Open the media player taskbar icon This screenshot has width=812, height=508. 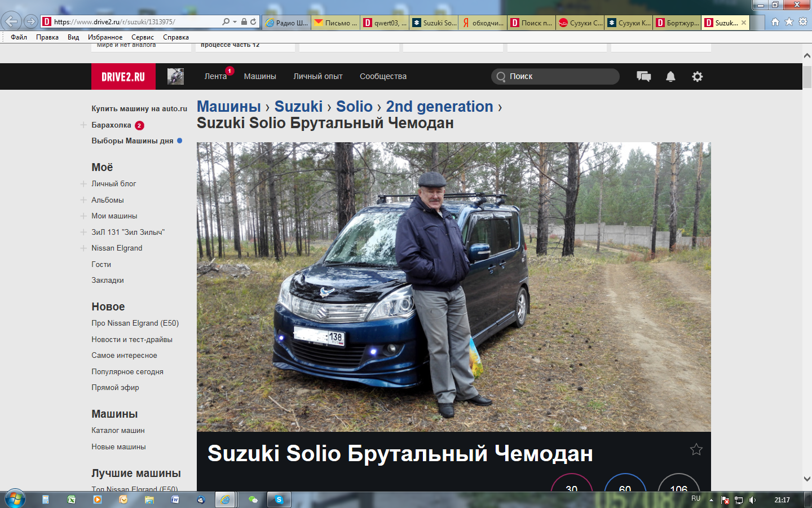98,500
